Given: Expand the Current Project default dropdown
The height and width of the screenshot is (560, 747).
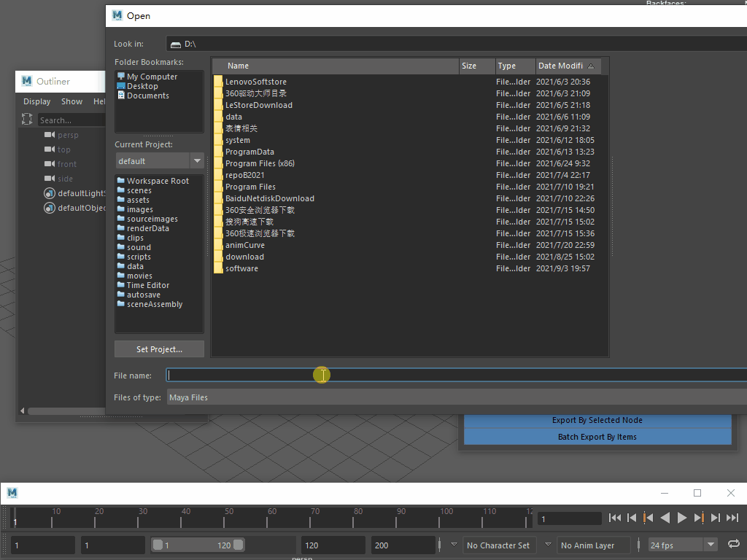Looking at the screenshot, I should (x=197, y=161).
